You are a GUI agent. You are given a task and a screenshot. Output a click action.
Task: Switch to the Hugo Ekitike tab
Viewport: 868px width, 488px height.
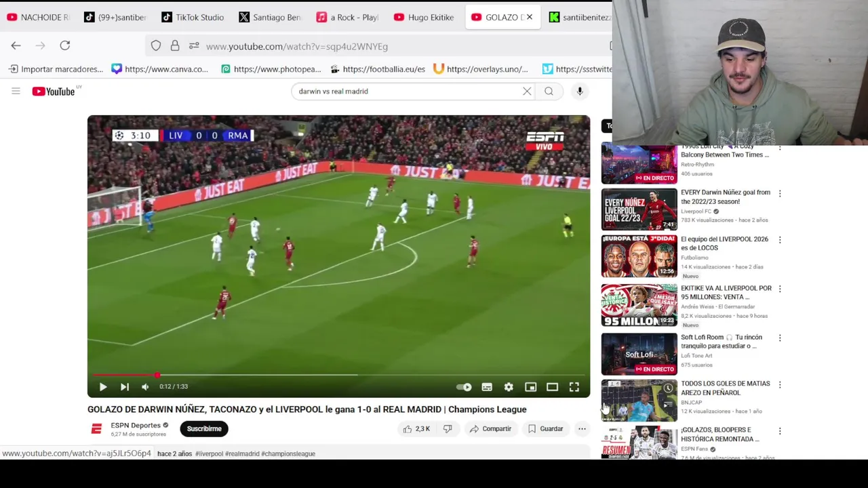(425, 17)
